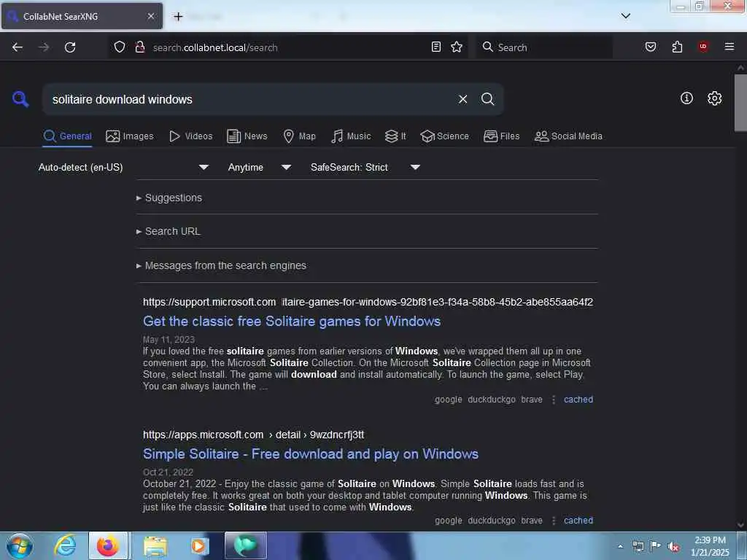Click the network tray icon
Image resolution: width=747 pixels, height=560 pixels.
pos(638,546)
